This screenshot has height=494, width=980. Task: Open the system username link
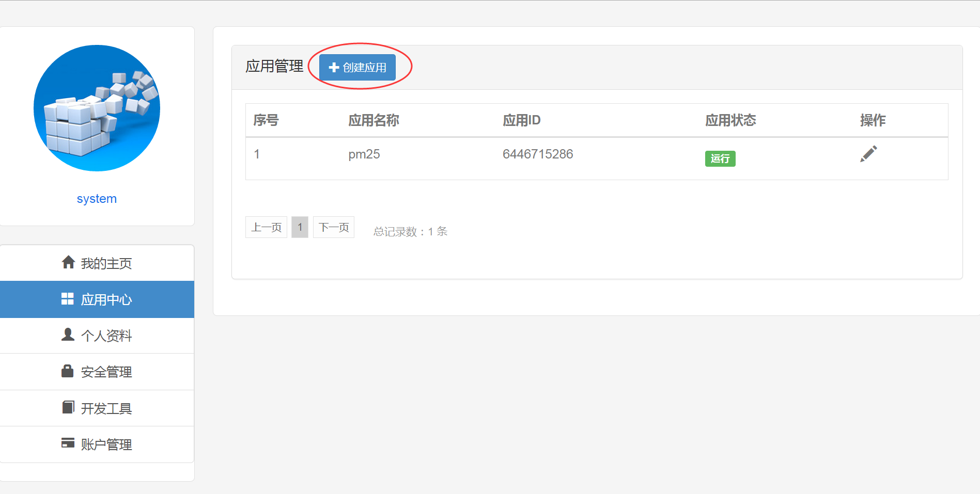(97, 199)
